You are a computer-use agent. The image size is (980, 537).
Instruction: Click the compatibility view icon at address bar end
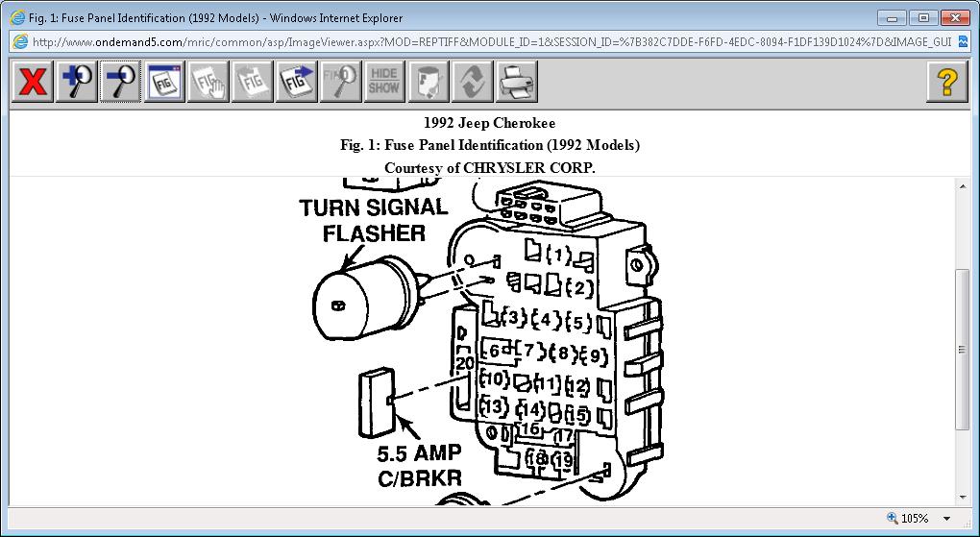(963, 42)
